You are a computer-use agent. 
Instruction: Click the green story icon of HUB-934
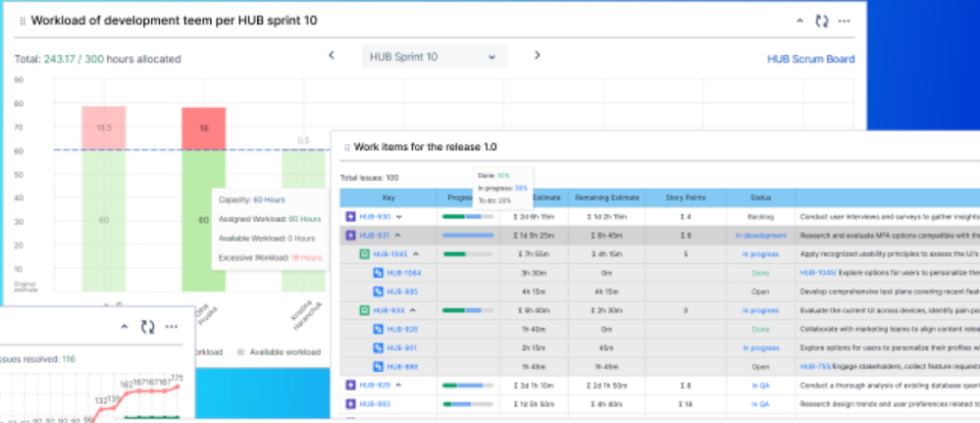pos(364,310)
